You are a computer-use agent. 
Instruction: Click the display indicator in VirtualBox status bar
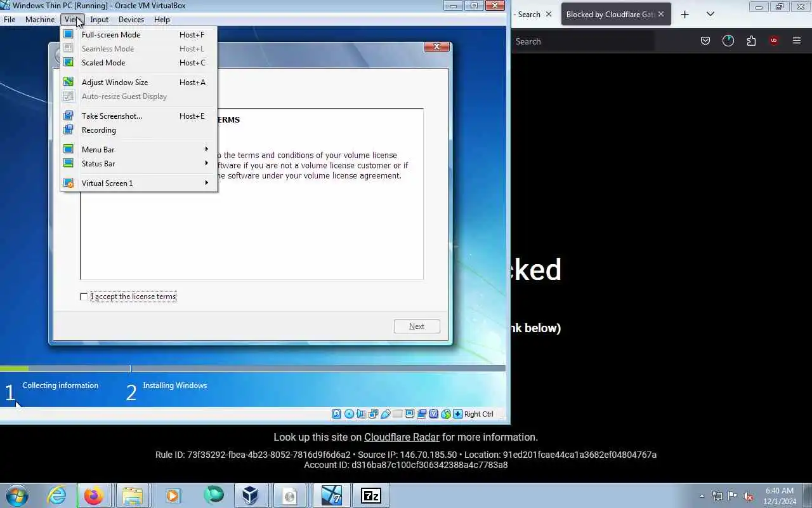(x=409, y=414)
